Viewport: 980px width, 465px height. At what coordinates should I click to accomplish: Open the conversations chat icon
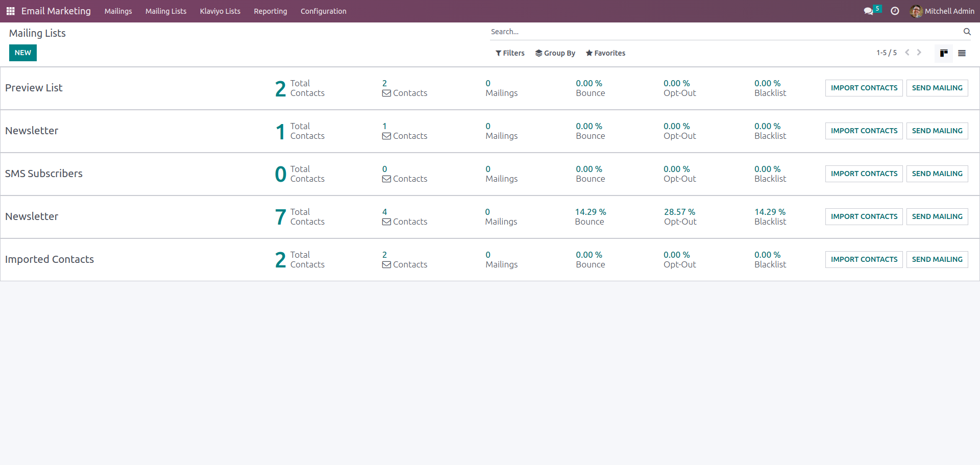pyautogui.click(x=868, y=11)
